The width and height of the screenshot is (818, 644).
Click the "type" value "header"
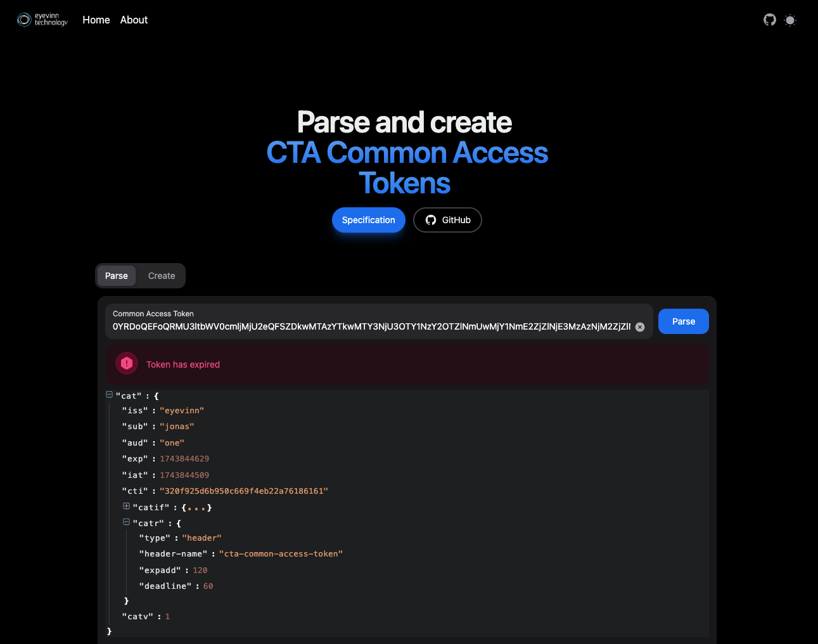click(x=201, y=538)
